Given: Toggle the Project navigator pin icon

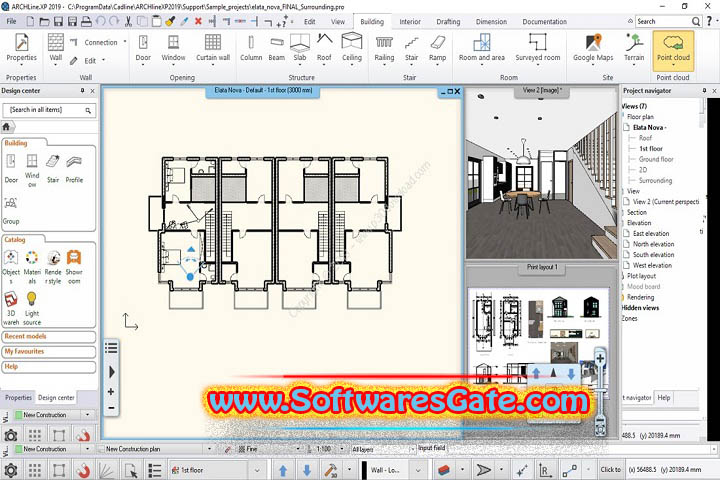Looking at the screenshot, I should (704, 91).
